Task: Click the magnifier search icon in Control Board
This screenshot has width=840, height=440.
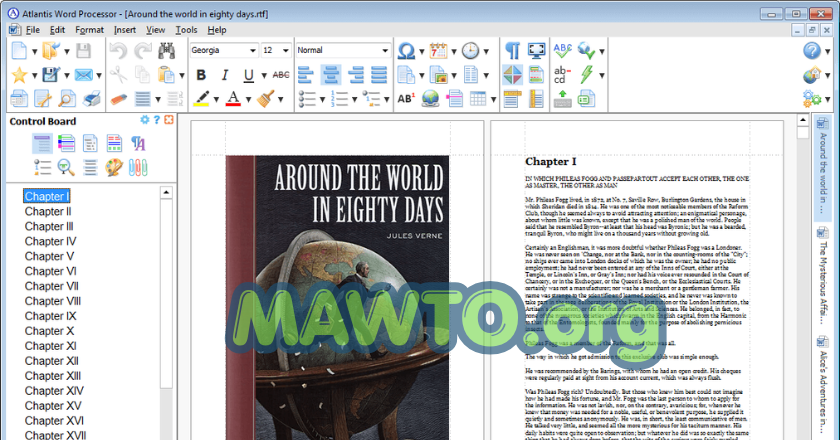Action: 66,168
